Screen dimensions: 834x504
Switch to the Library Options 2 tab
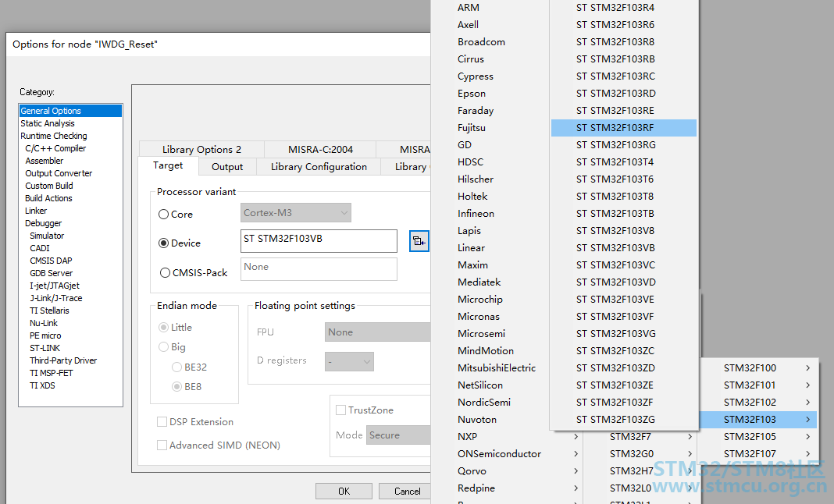pyautogui.click(x=201, y=149)
